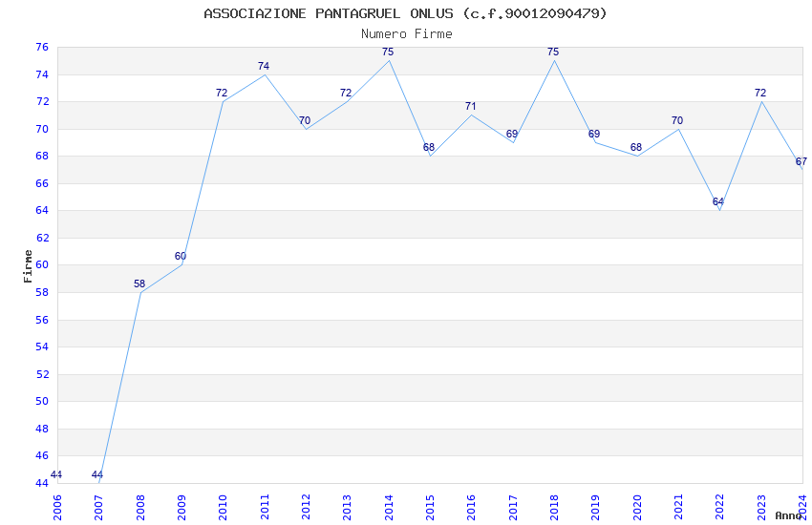The height and width of the screenshot is (525, 812).
Task: Select year 2019 on the x-axis
Action: coord(595,507)
